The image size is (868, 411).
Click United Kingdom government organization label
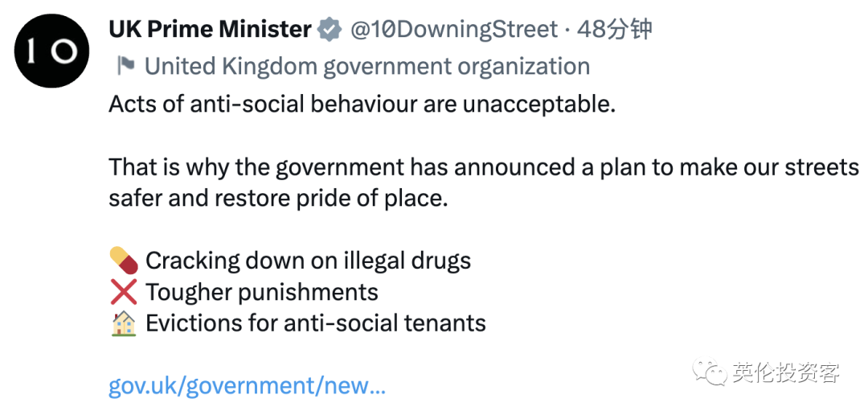[367, 67]
